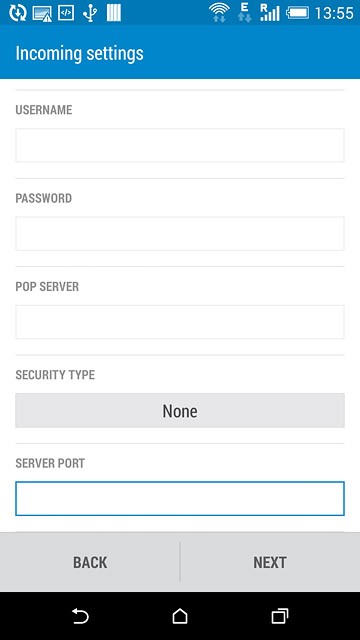Focus the Server Port input field
Viewport: 360px width, 640px height.
pos(180,498)
